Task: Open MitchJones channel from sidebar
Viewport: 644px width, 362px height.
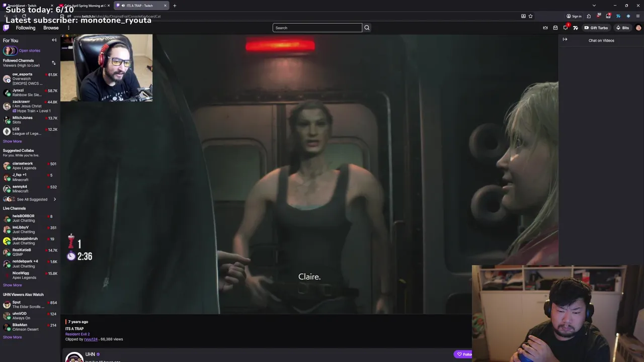Action: click(x=30, y=120)
